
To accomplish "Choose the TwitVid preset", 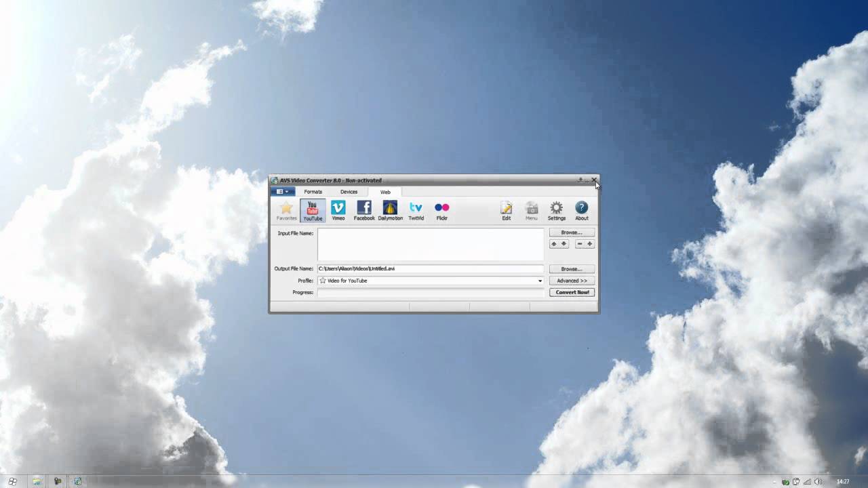I will point(416,210).
